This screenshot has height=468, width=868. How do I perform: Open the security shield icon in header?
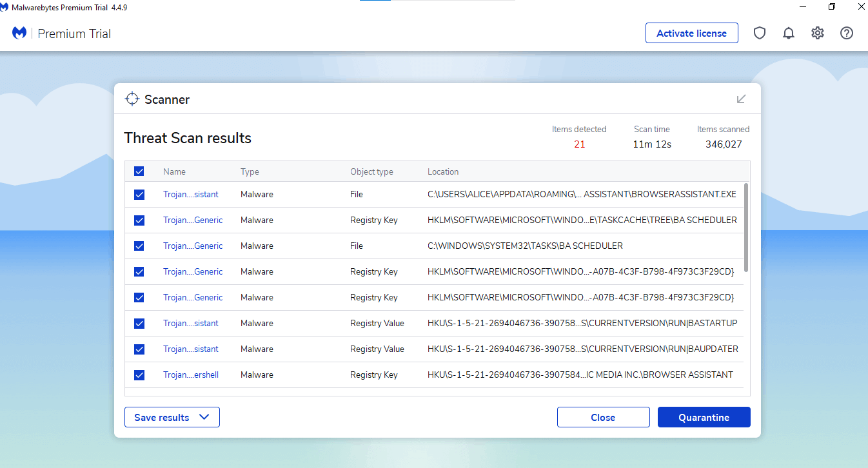tap(760, 34)
